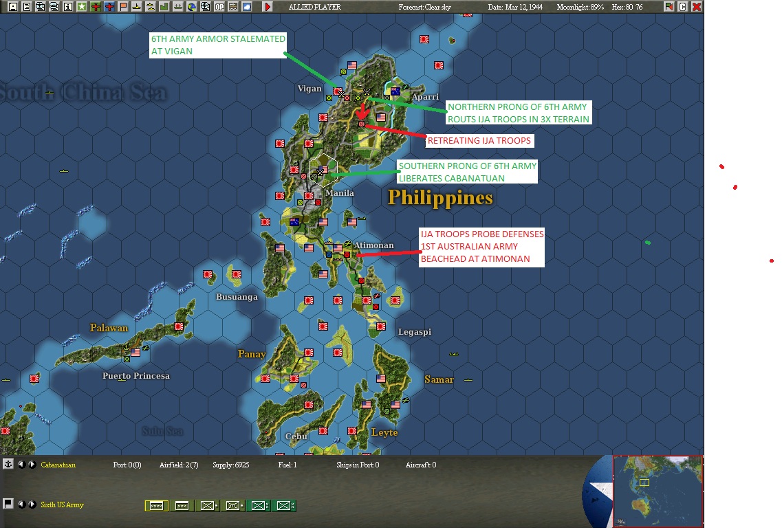Click the red X exit button

697,7
